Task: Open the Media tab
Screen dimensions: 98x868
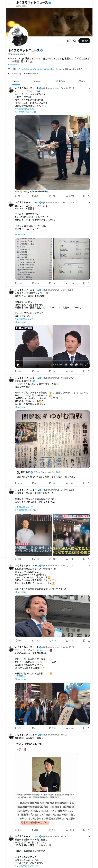Action: pyautogui.click(x=82, y=81)
